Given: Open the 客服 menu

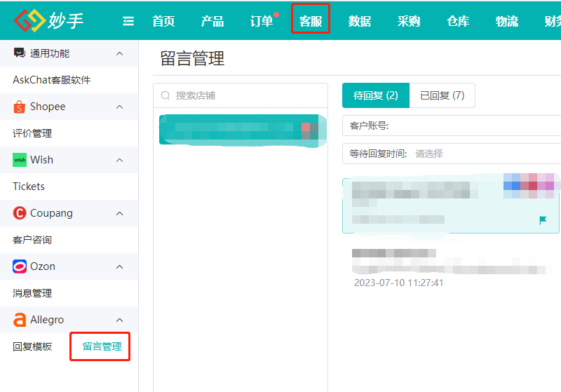Looking at the screenshot, I should tap(311, 21).
